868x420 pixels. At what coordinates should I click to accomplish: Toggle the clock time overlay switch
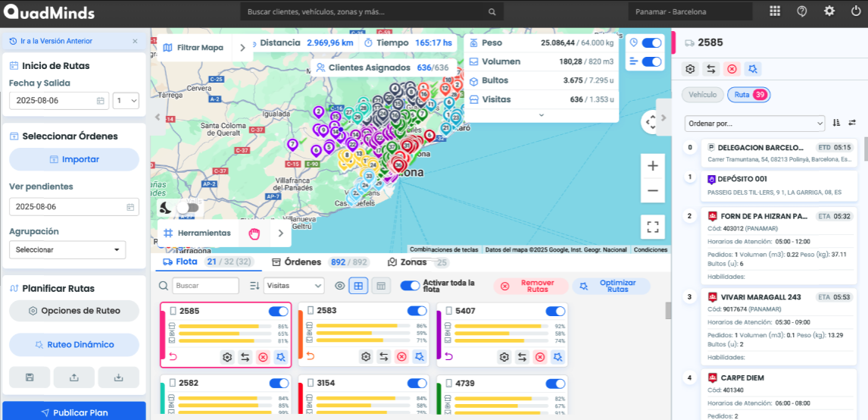[651, 42]
